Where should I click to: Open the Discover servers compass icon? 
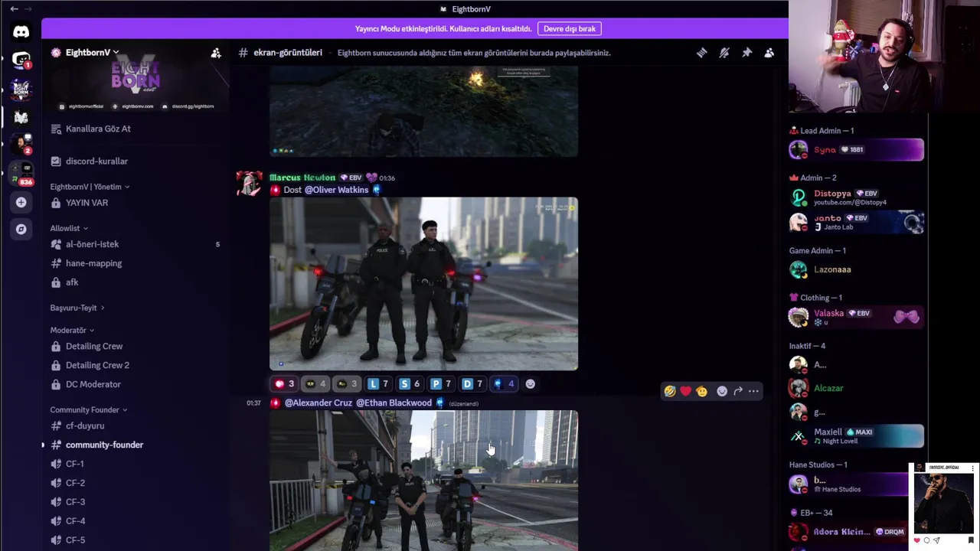[21, 229]
